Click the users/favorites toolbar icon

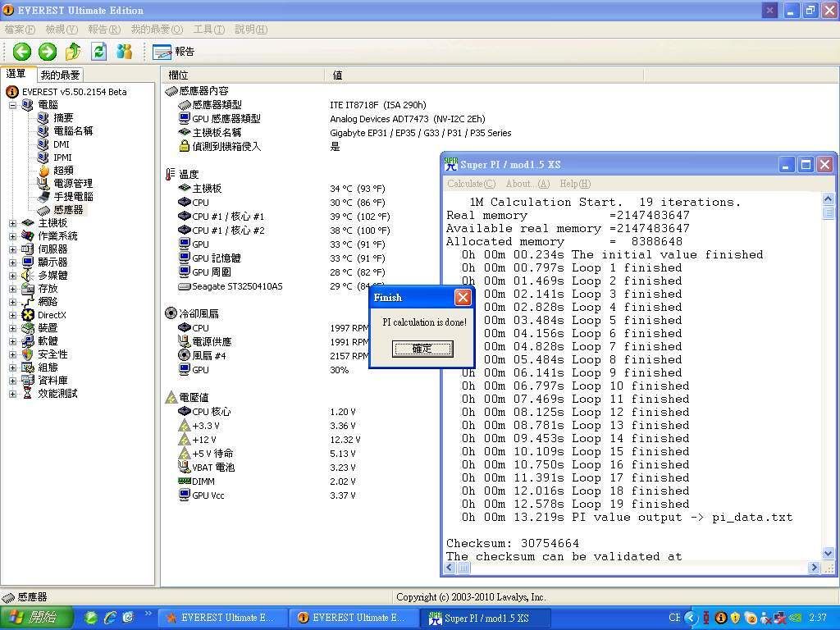[x=125, y=52]
